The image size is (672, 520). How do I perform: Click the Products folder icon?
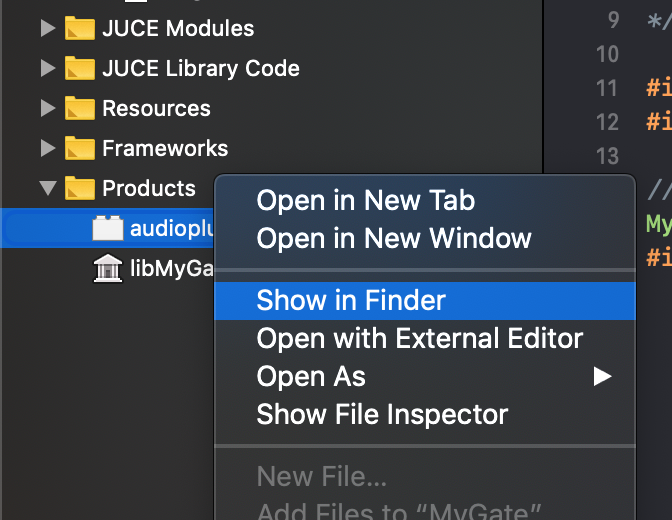tap(79, 189)
